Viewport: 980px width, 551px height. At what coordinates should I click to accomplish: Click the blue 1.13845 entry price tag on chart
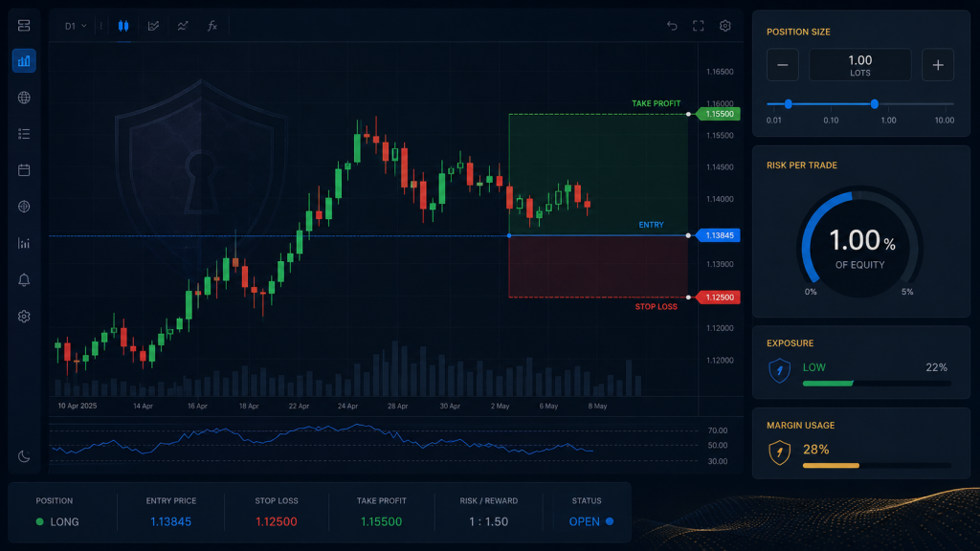[719, 235]
